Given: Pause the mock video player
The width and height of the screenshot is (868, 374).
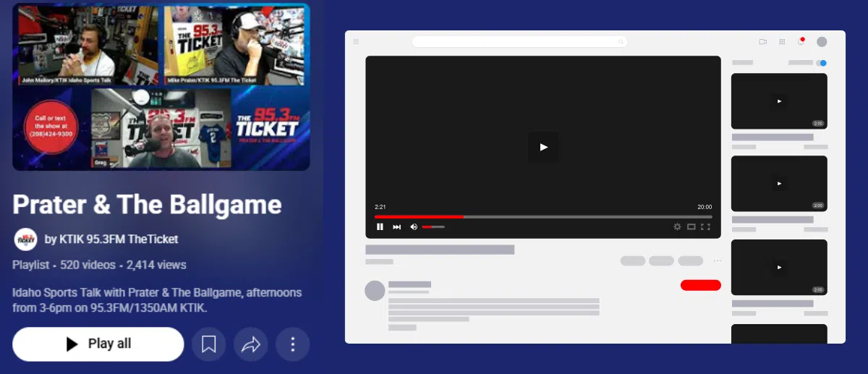Looking at the screenshot, I should pyautogui.click(x=380, y=227).
